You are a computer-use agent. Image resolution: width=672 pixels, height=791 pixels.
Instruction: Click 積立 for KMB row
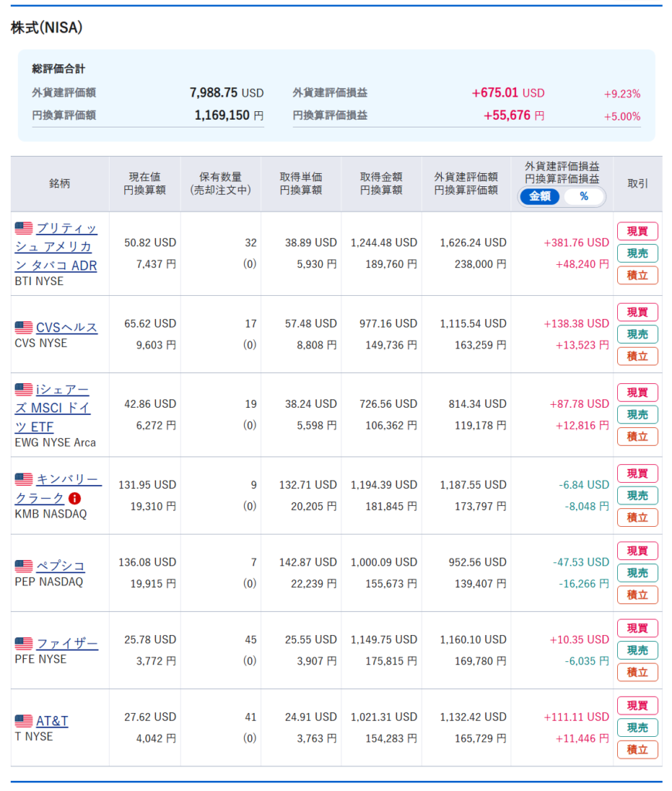637,518
